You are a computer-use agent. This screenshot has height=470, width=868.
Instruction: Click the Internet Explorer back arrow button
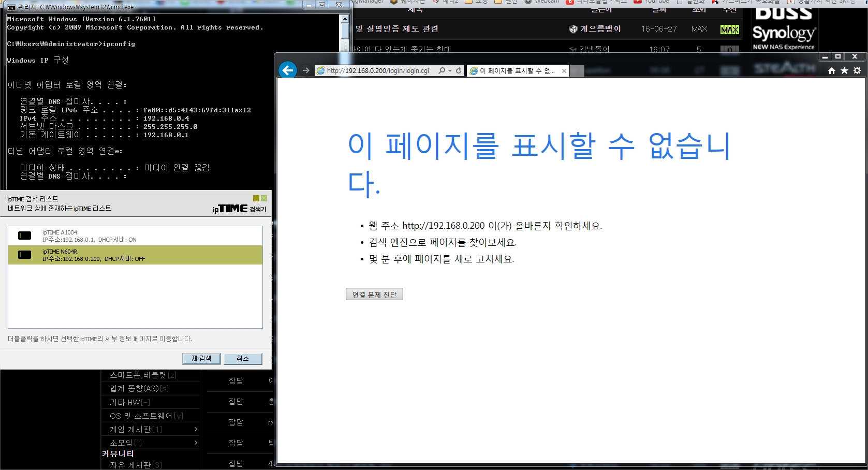[x=288, y=70]
